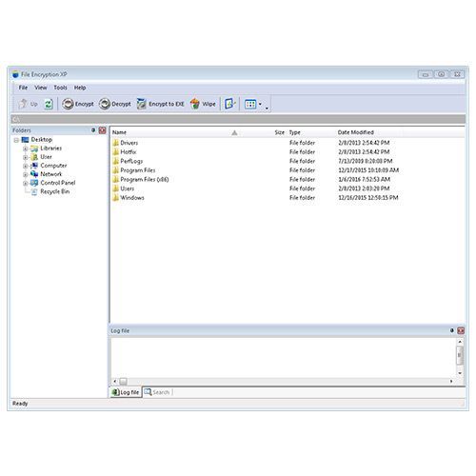This screenshot has width=476, height=476.
Task: Close the Log file panel
Action: coord(461,330)
